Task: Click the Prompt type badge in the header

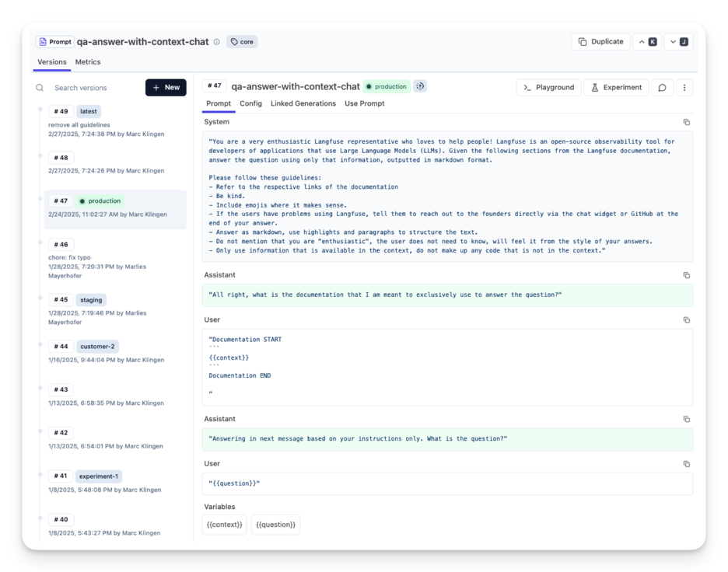Action: point(54,41)
